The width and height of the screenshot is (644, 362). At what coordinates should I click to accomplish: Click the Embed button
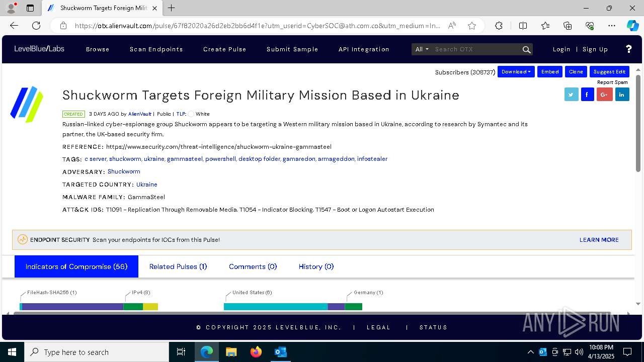pos(550,72)
